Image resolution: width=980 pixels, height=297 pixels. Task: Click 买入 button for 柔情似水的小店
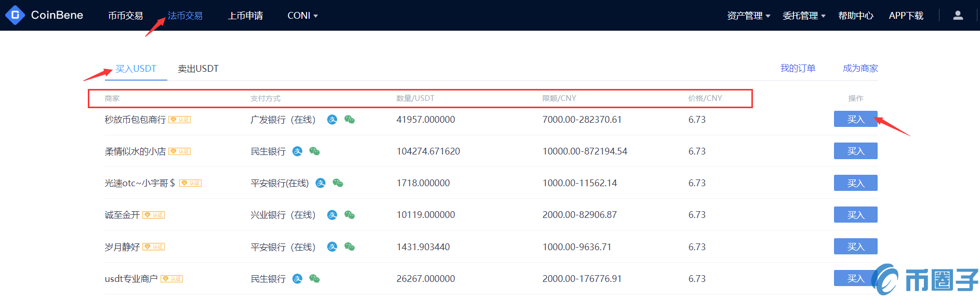click(855, 151)
